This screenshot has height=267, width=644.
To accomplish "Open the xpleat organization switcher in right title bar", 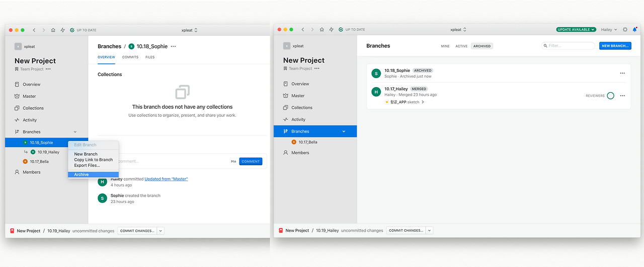I will 458,30.
